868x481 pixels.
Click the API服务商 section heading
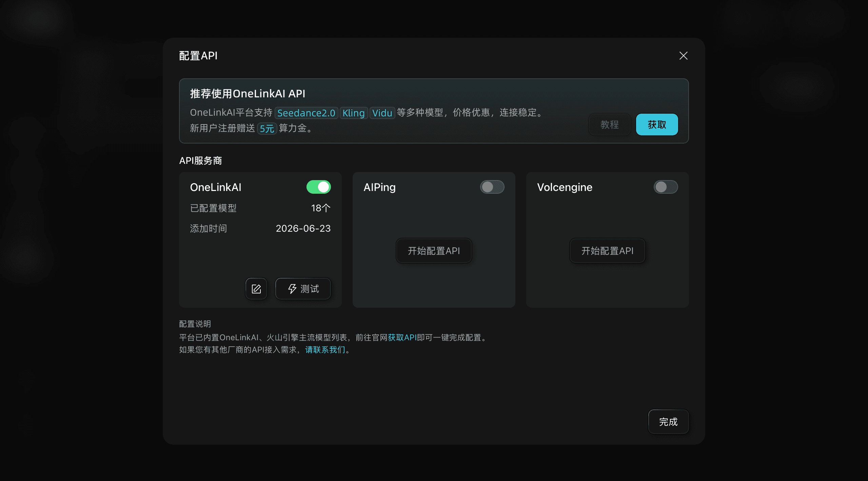point(200,160)
